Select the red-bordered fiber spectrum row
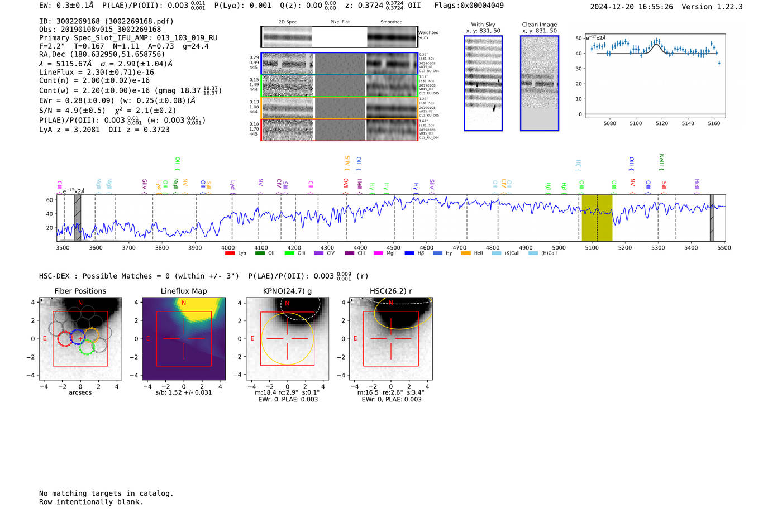The width and height of the screenshot is (782, 532). pos(340,130)
